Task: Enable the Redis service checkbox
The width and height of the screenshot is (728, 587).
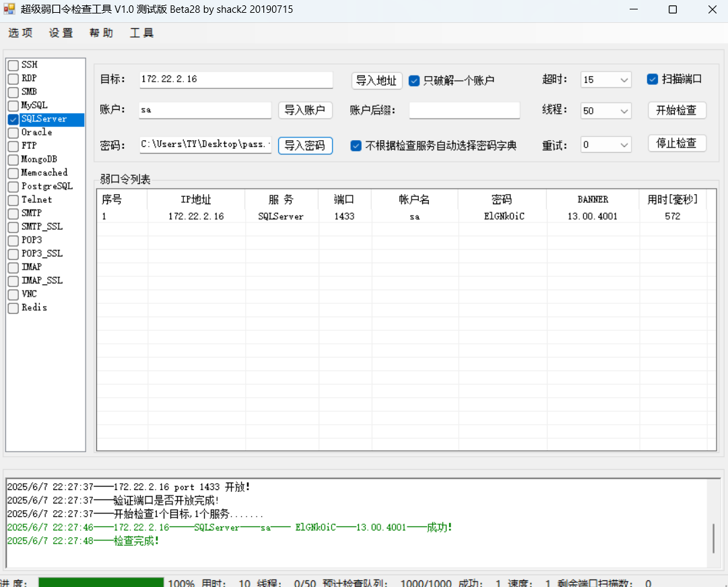Action: tap(13, 308)
